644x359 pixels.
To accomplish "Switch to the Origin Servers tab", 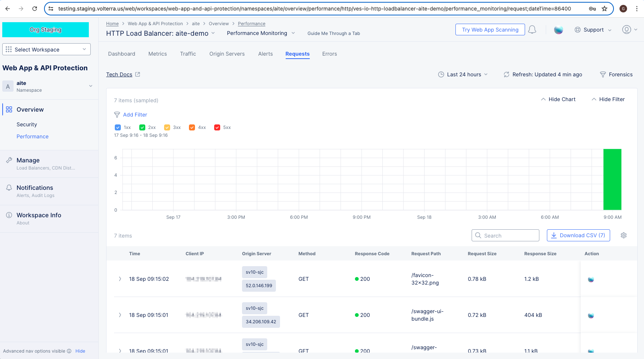I will 227,54.
